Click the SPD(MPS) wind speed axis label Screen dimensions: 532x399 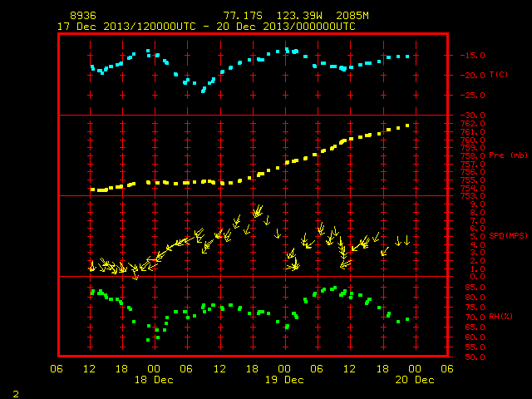coord(508,236)
